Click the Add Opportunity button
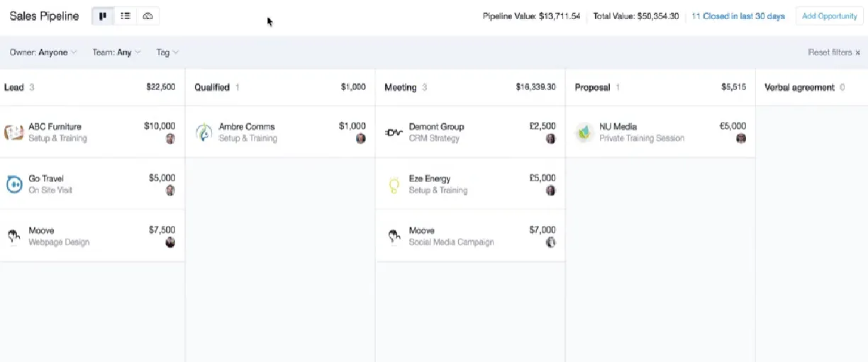 829,16
